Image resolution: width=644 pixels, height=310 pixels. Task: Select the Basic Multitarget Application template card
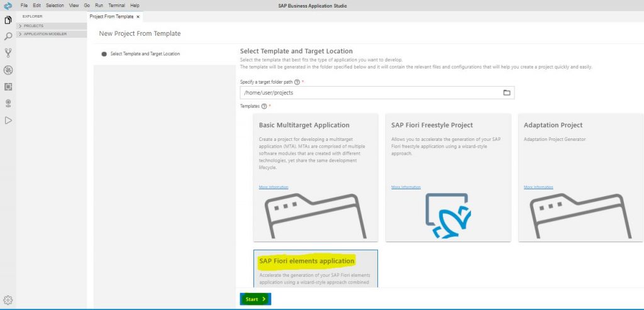(316, 177)
